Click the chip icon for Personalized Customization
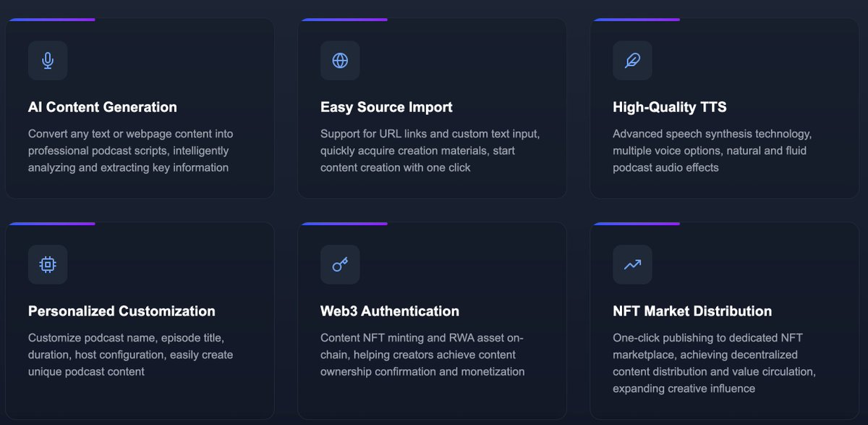This screenshot has width=868, height=425. coord(48,264)
